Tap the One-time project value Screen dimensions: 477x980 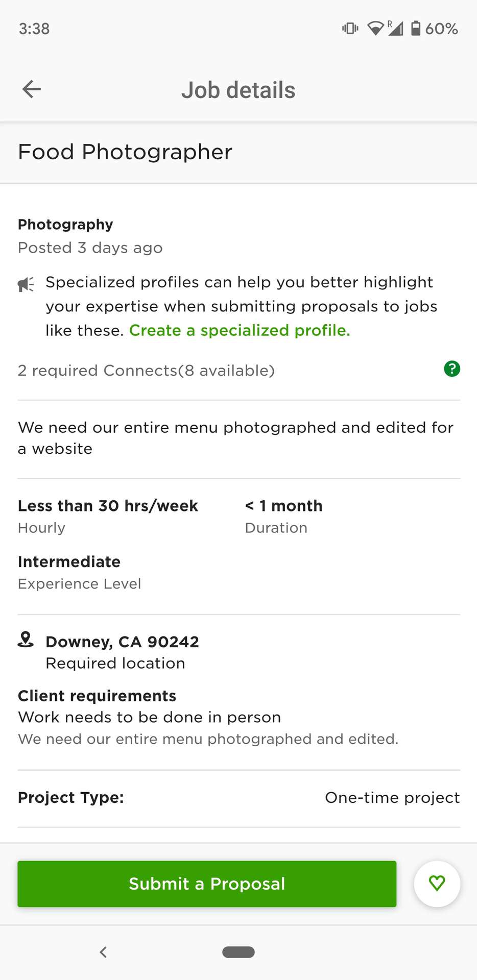392,798
